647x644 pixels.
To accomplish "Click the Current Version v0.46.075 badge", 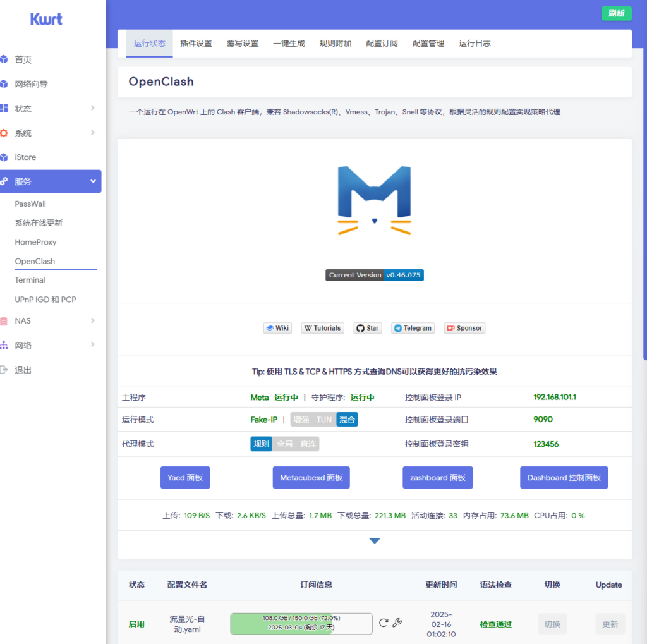I will (x=375, y=275).
